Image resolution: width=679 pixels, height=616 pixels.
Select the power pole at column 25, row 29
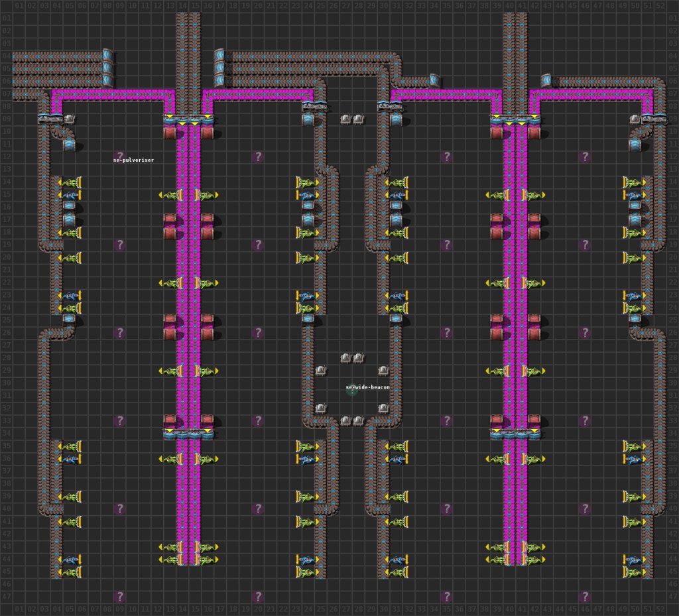tap(320, 370)
